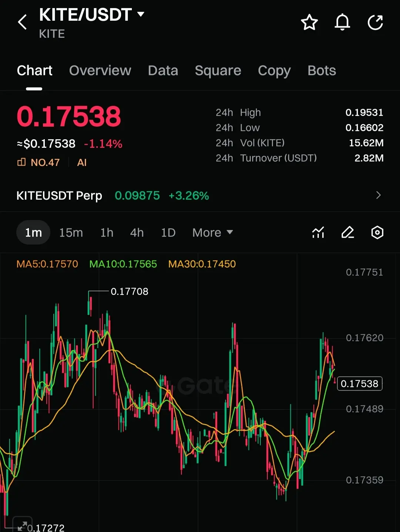Tap the 24h Low value 0.16602

point(364,127)
